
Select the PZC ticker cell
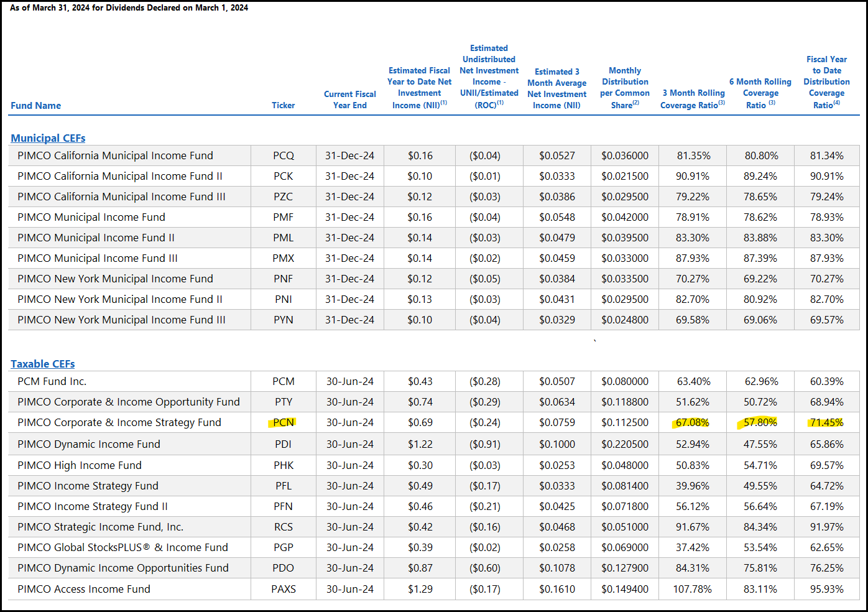pos(284,197)
